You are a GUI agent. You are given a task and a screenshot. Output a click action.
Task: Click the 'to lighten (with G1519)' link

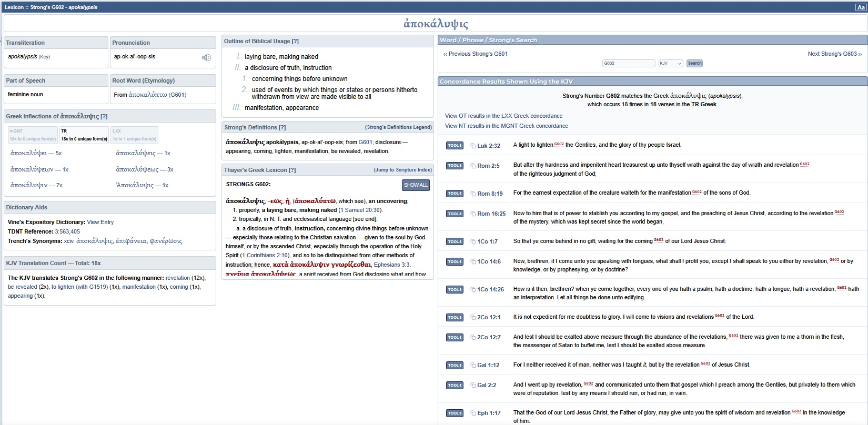click(79, 287)
